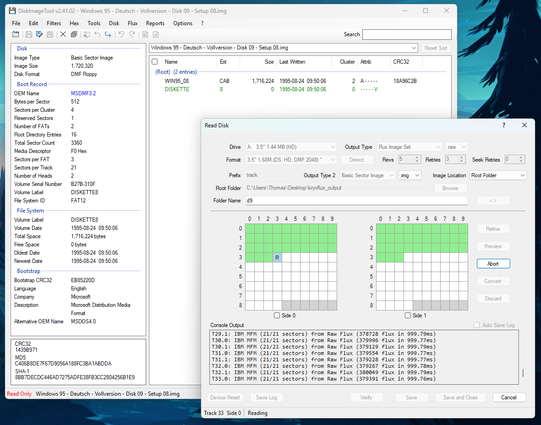Open the Options menu
541x425 pixels.
click(183, 23)
